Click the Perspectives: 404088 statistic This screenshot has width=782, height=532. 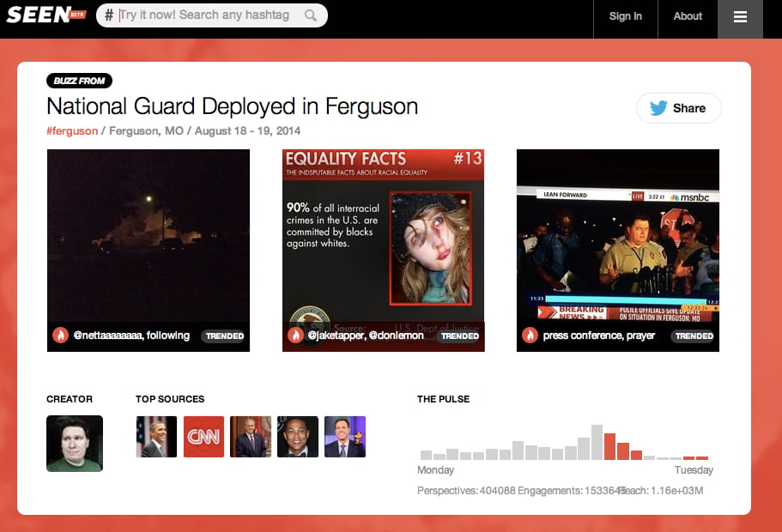pyautogui.click(x=466, y=491)
